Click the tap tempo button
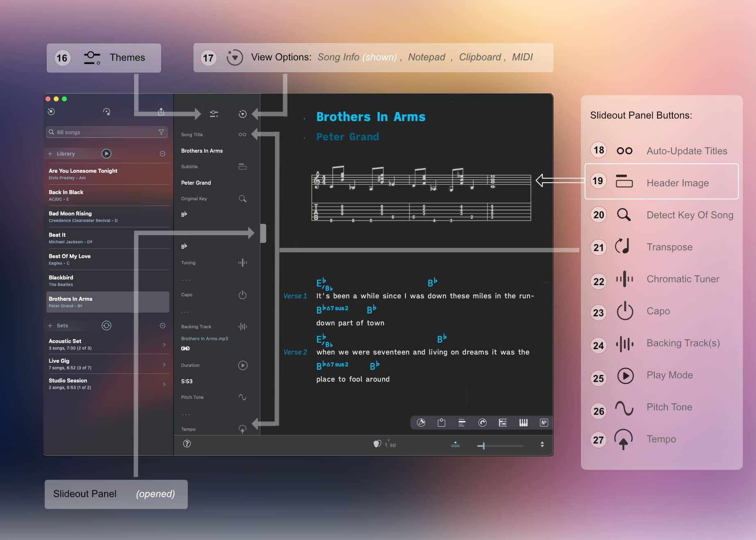This screenshot has width=756, height=540. [x=391, y=444]
